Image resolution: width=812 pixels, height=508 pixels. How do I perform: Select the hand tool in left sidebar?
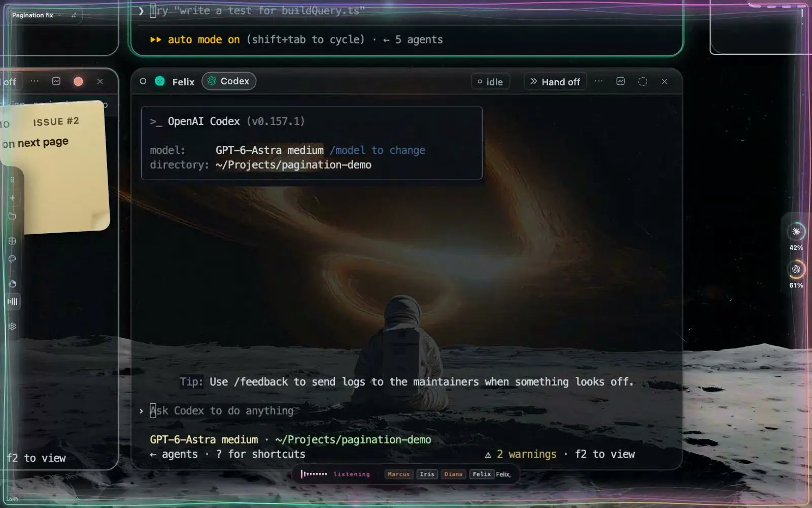(x=12, y=283)
